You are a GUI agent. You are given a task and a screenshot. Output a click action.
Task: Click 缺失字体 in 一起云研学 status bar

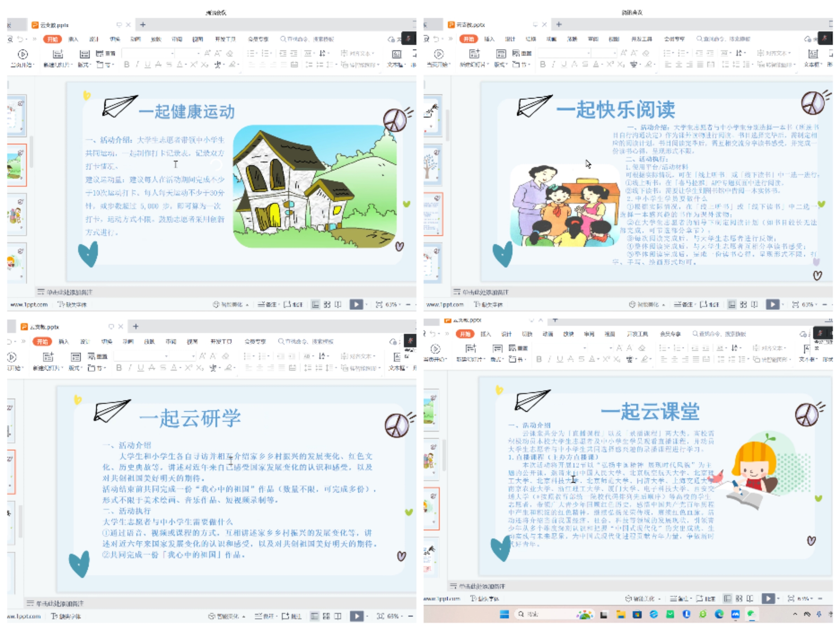[x=66, y=616]
